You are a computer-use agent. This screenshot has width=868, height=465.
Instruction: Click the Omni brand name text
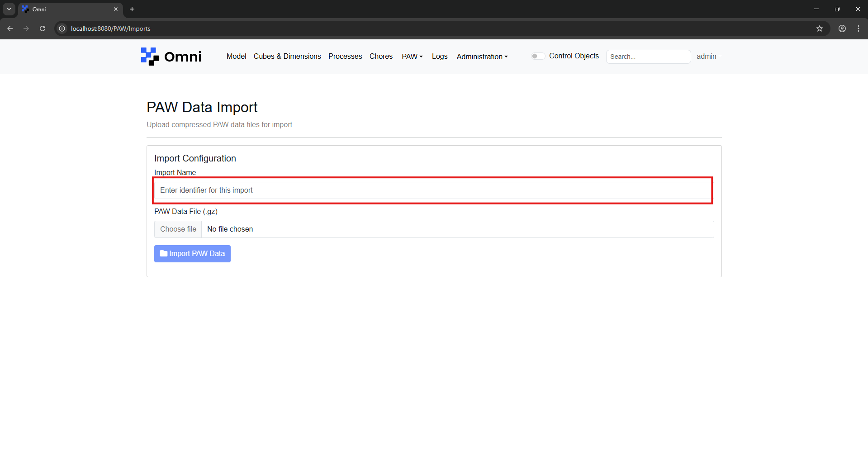[183, 57]
